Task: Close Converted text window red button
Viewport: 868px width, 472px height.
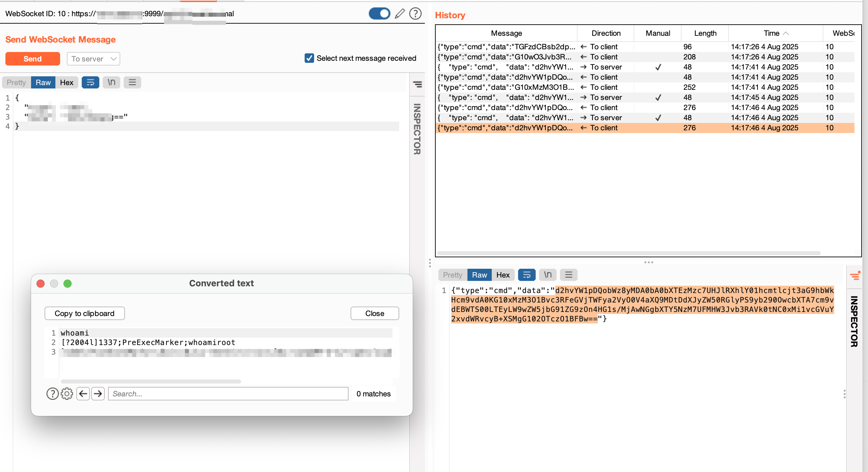Action: point(41,284)
